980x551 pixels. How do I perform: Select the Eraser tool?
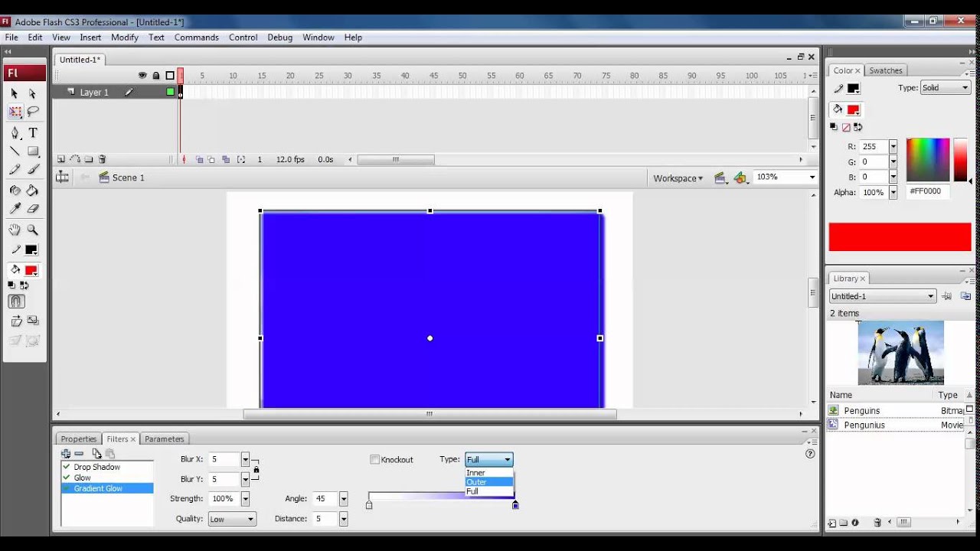[x=33, y=208]
